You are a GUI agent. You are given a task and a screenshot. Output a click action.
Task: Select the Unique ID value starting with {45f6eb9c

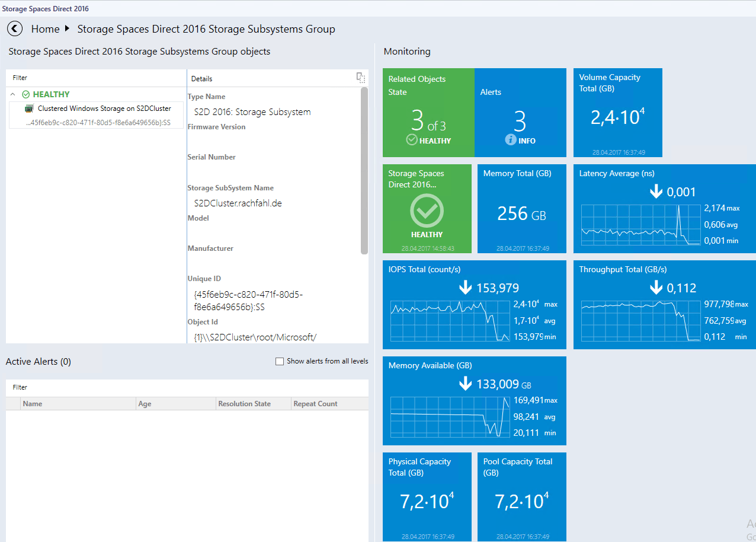pyautogui.click(x=249, y=301)
